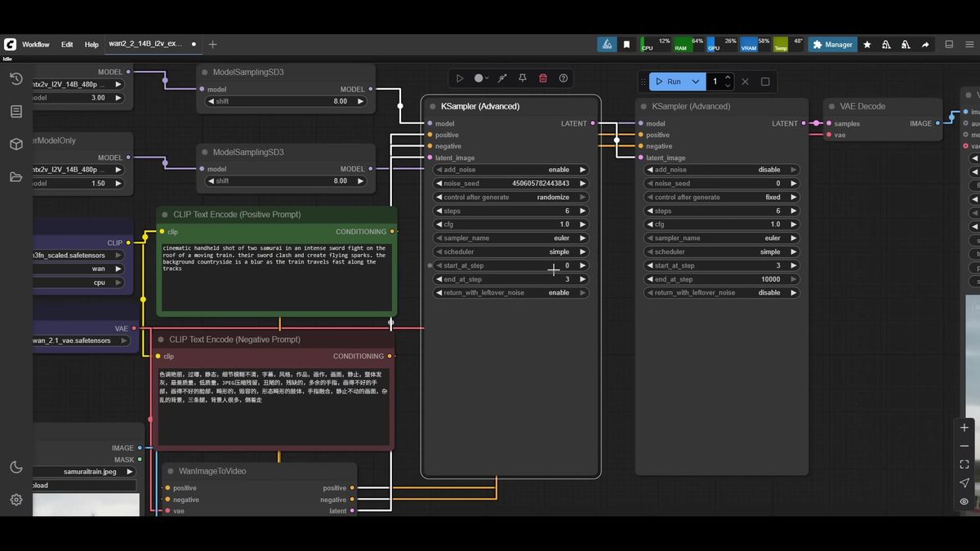Decrease the batch count stepper

tap(728, 86)
